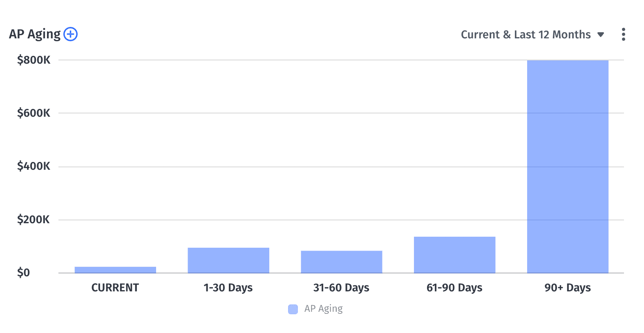This screenshot has width=644, height=333.
Task: Select the 1-30 Days bar
Action: coord(228,260)
